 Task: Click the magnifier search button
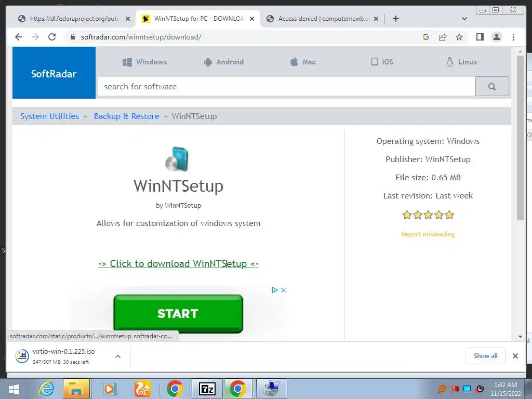[492, 87]
